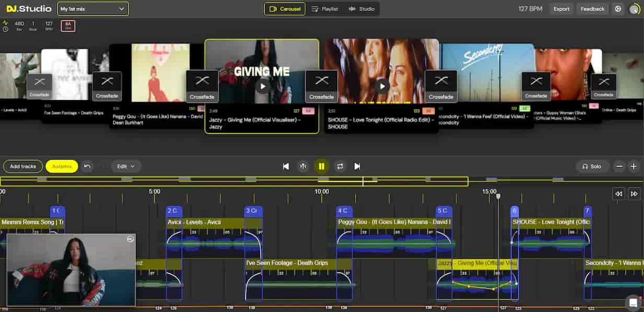
Task: Enable the loop repeat icon in the transport bar
Action: click(340, 166)
